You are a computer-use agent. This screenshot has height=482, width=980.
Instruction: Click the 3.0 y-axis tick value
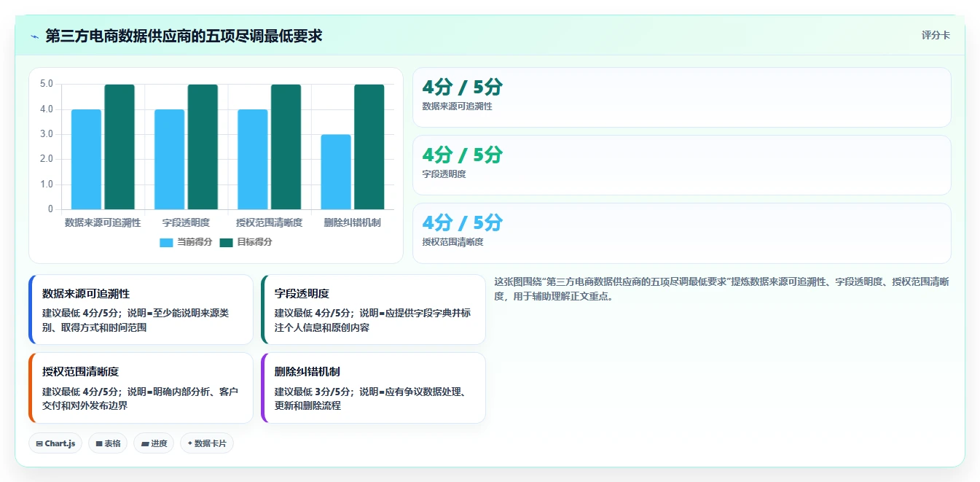(x=46, y=134)
